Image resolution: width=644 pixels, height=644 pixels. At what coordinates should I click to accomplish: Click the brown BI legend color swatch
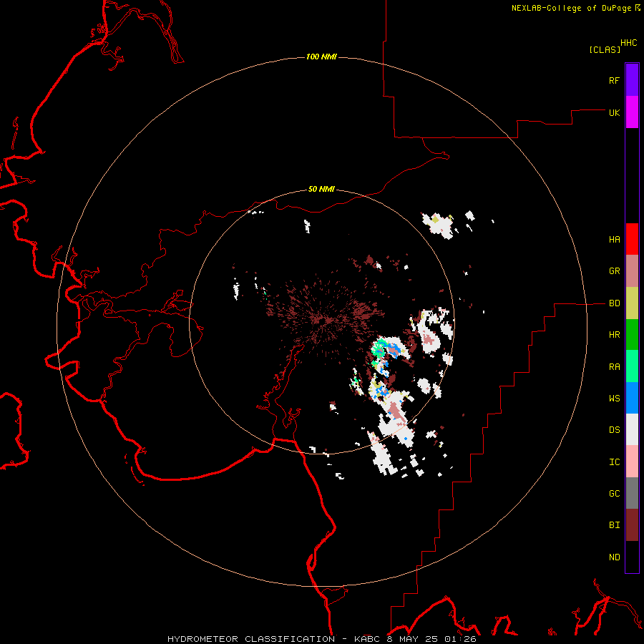tap(632, 525)
